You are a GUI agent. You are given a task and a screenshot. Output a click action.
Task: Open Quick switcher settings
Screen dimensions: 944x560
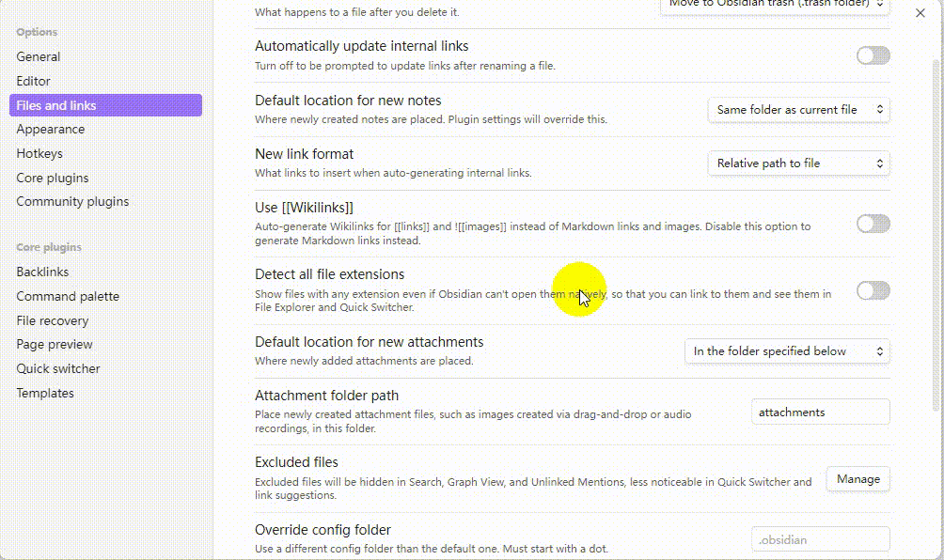pos(57,368)
